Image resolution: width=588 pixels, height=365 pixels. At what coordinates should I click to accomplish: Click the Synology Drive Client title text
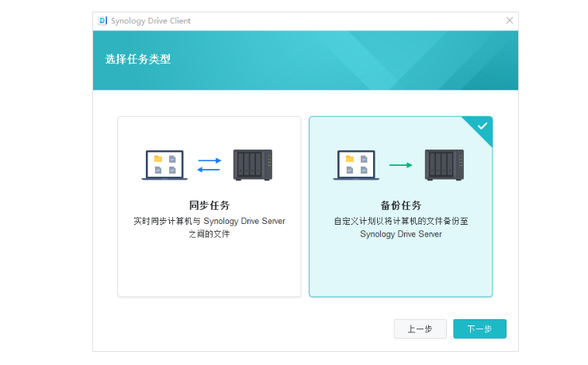point(151,21)
